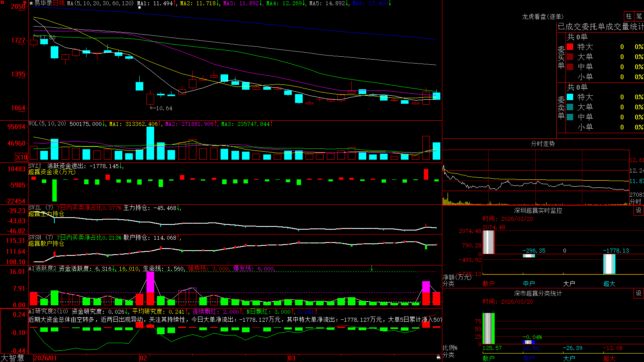Click the red 特大 buy-order color swatch
The width and height of the screenshot is (644, 362).
coord(570,47)
